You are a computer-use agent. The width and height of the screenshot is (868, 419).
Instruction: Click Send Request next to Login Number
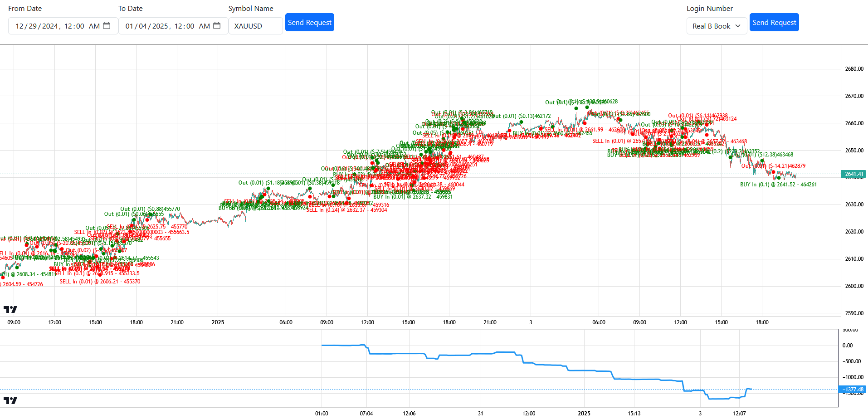tap(774, 22)
